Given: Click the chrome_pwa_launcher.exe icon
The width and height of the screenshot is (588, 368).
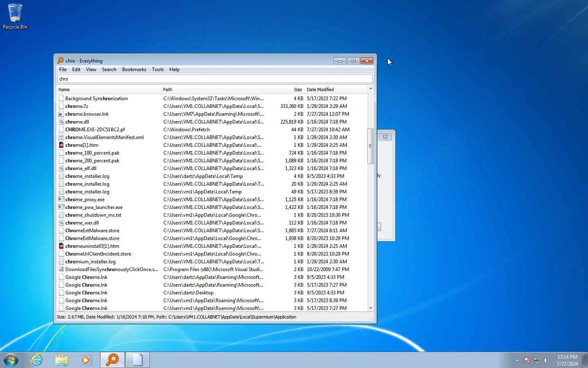Looking at the screenshot, I should click(x=61, y=207).
